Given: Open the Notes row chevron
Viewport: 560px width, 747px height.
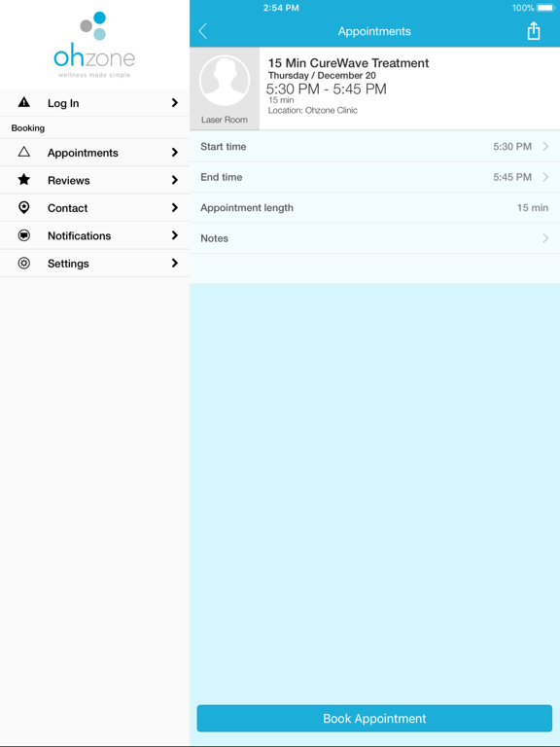Looking at the screenshot, I should point(545,237).
